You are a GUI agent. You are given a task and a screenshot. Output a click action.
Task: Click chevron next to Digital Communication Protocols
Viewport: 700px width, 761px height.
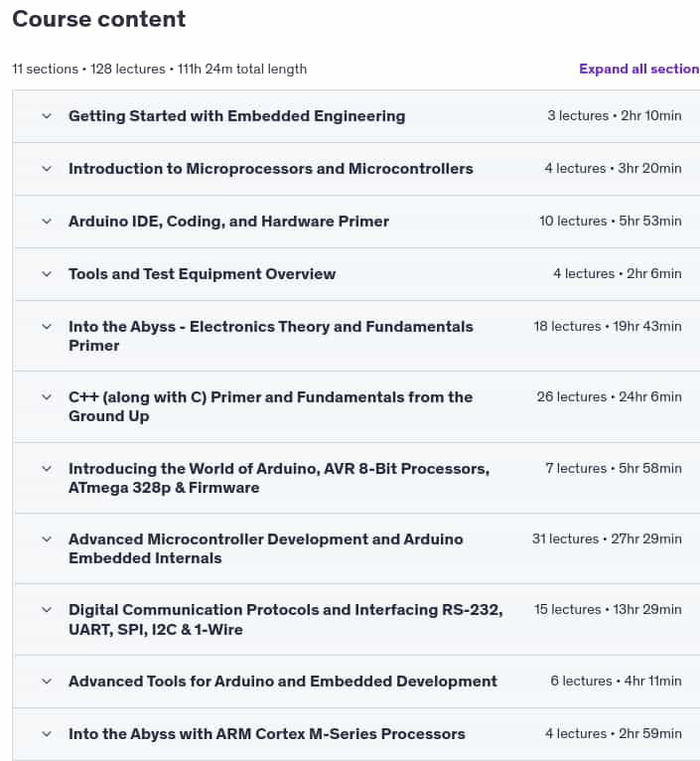(x=47, y=610)
